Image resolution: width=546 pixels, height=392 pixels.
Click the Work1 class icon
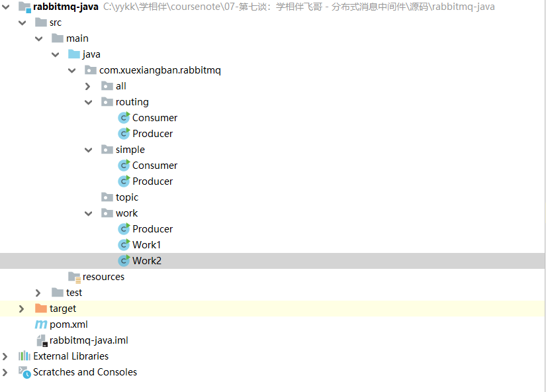(x=124, y=244)
